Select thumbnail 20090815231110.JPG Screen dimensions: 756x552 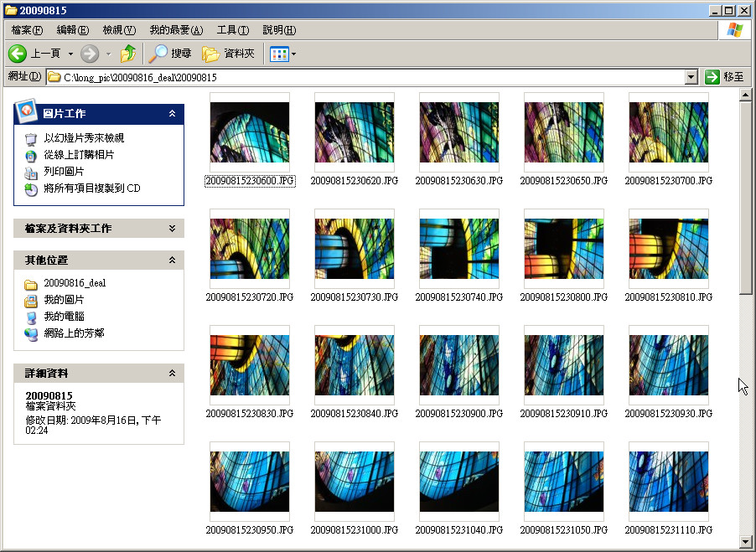(x=669, y=482)
